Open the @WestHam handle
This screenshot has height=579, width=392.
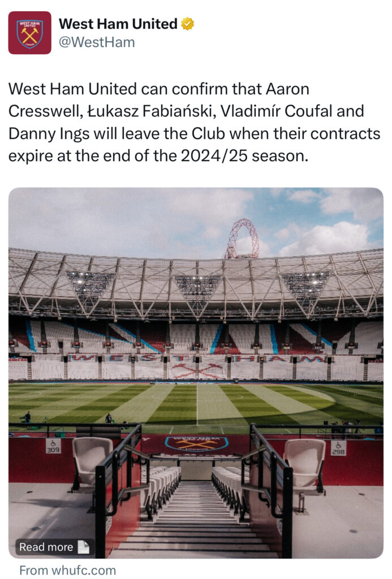pyautogui.click(x=97, y=42)
